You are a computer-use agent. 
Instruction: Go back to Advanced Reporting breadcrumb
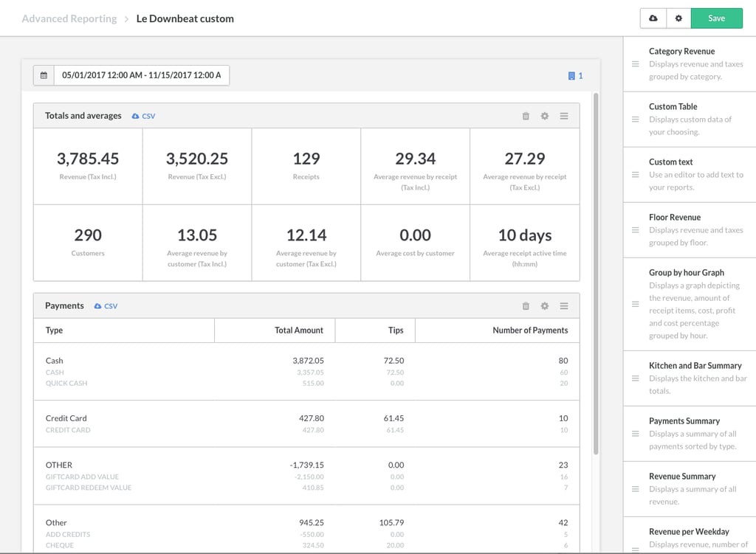69,18
